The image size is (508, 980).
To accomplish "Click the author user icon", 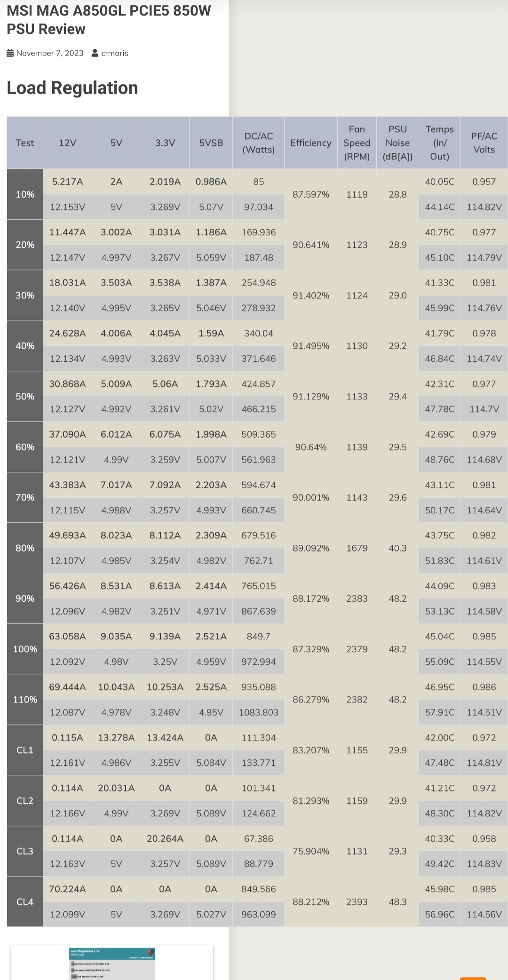I will (x=95, y=53).
